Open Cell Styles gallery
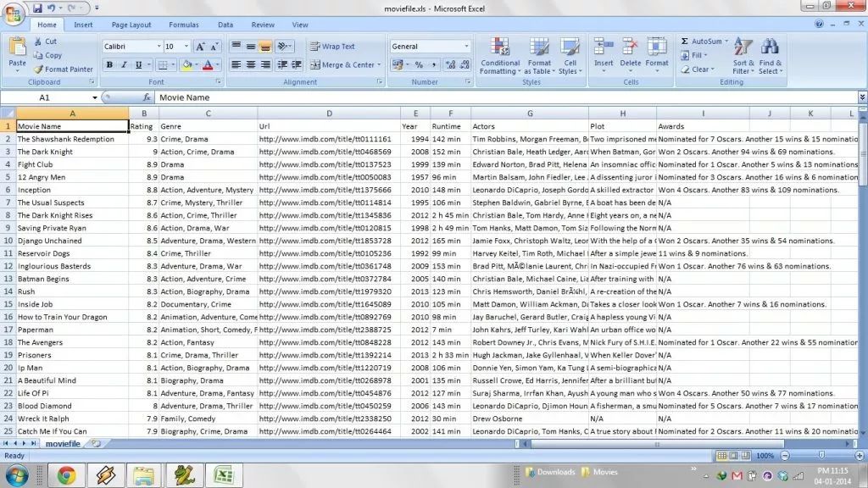Viewport: 868px width, 488px height. (x=570, y=56)
